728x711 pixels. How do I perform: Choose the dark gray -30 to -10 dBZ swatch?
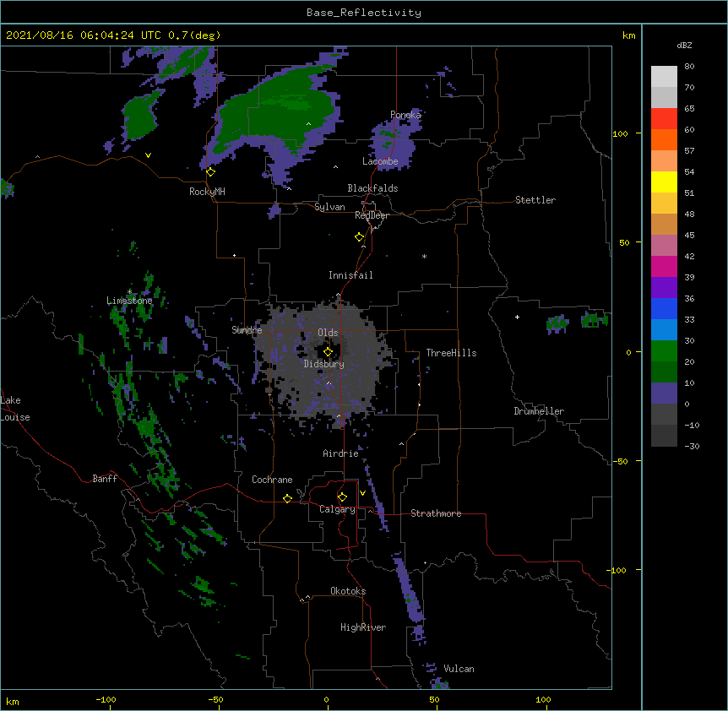664,436
